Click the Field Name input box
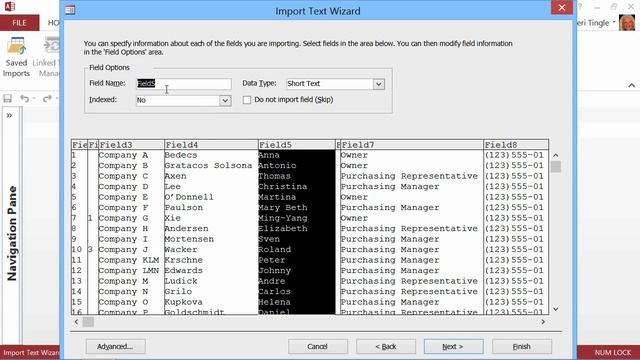Image resolution: width=640 pixels, height=360 pixels. tap(184, 84)
